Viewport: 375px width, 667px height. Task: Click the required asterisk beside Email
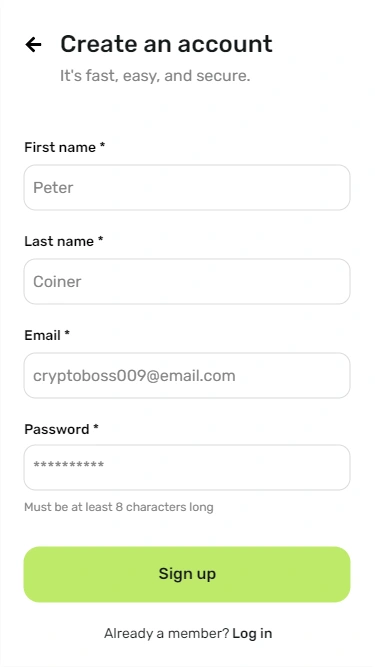coord(67,333)
